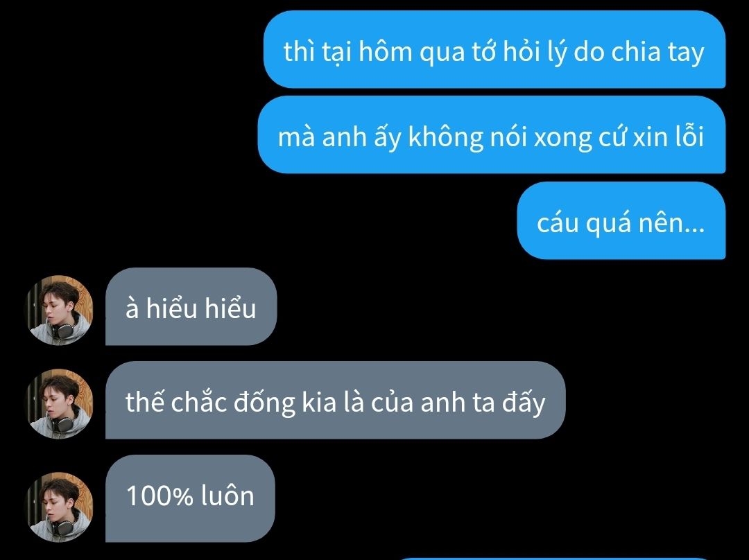Image resolution: width=749 pixels, height=560 pixels.
Task: Tap the sender avatar beside "à hiểu hiểu"
Action: pos(59,310)
